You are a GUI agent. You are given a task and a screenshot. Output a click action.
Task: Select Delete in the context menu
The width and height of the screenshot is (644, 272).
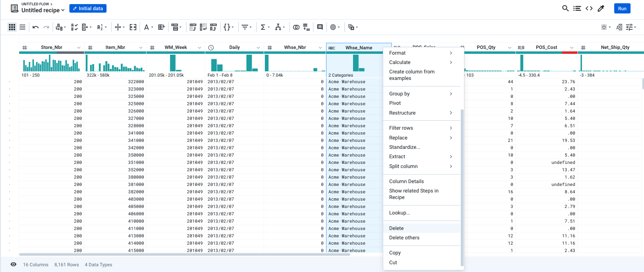tap(396, 228)
